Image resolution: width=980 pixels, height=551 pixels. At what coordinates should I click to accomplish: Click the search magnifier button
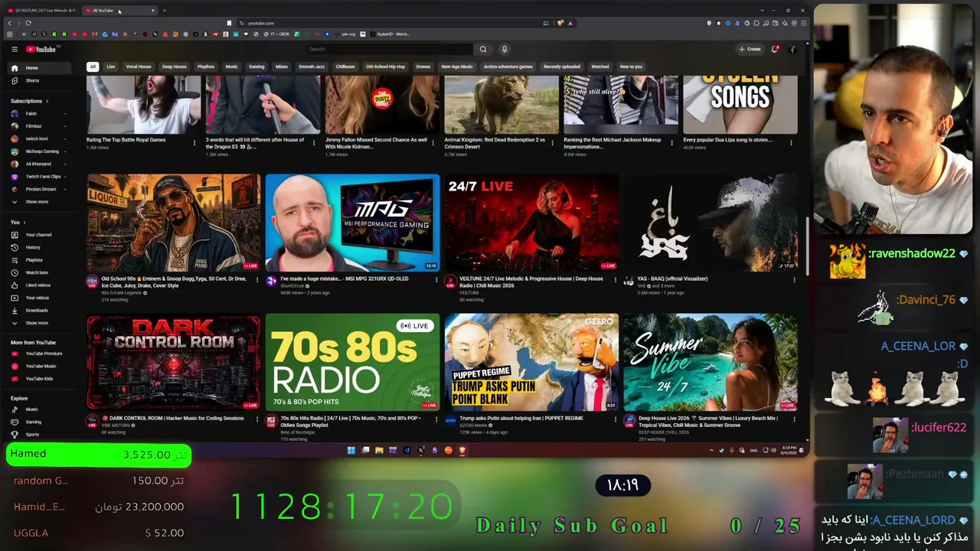[483, 49]
